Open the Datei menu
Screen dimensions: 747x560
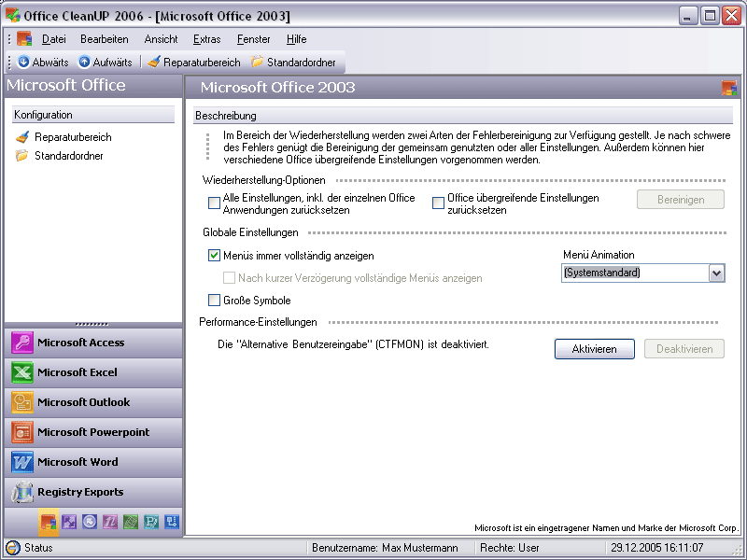tap(54, 39)
